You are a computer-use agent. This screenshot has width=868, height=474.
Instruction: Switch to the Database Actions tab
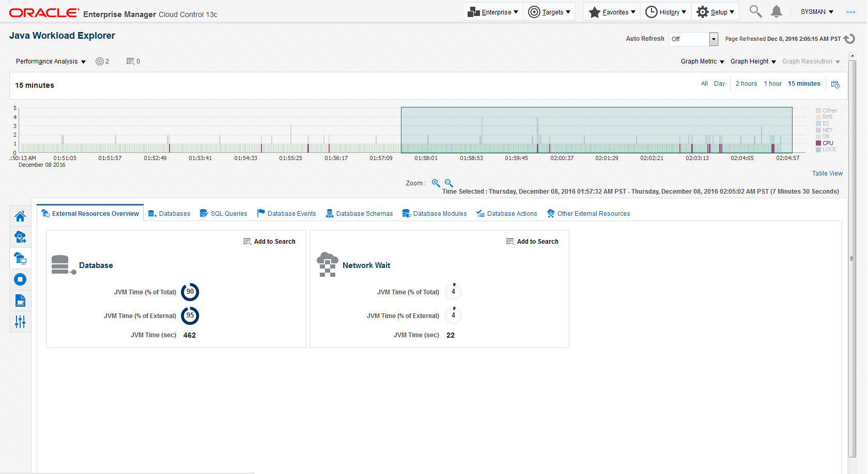coord(506,214)
